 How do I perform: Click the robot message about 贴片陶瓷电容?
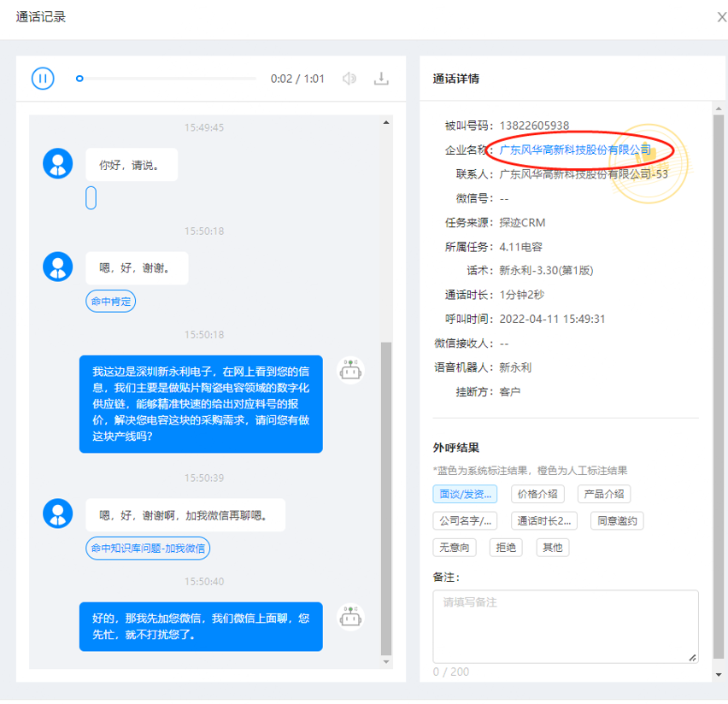click(201, 404)
